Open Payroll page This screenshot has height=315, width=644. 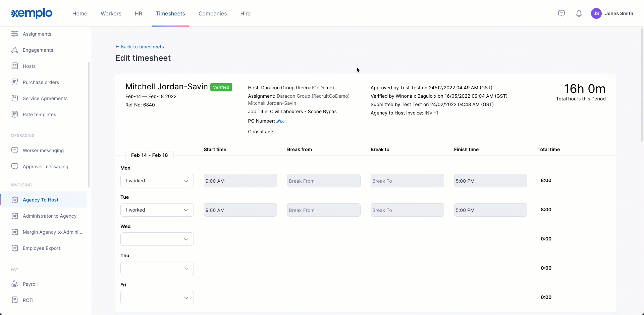point(30,284)
